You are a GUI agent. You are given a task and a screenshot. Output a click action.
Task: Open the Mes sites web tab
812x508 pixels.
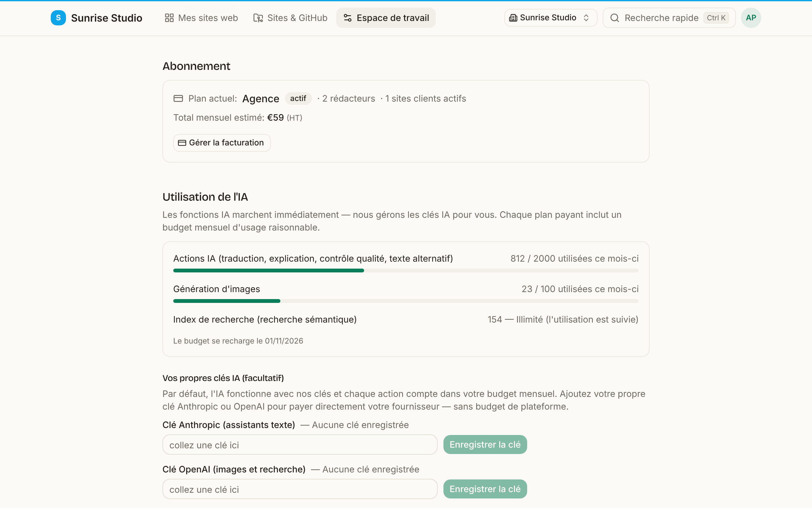[x=201, y=18]
